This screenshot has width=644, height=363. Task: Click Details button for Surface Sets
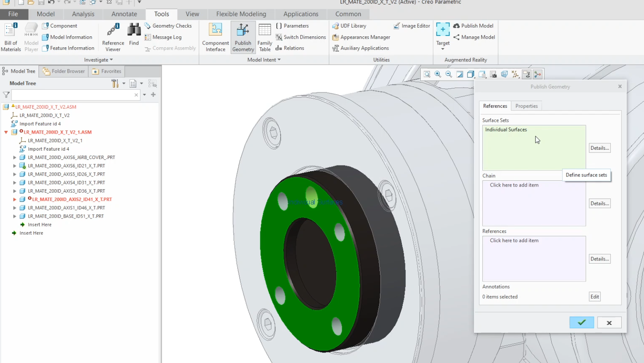point(599,148)
